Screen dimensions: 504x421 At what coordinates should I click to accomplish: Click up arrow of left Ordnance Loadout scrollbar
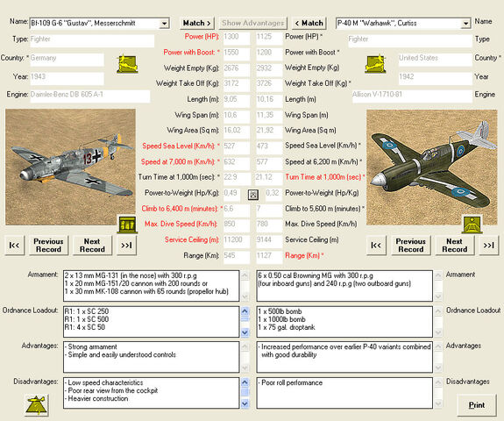click(245, 311)
